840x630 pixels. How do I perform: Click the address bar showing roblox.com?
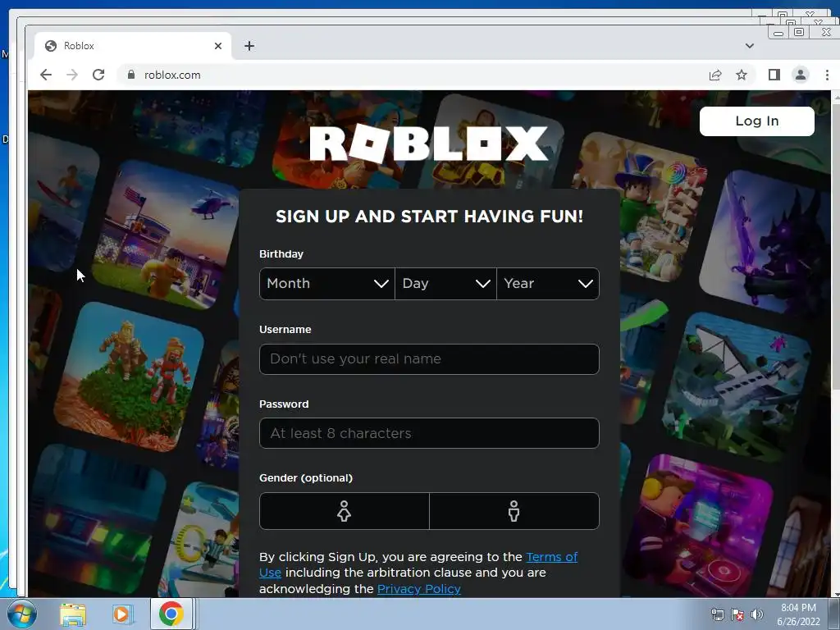(413, 75)
